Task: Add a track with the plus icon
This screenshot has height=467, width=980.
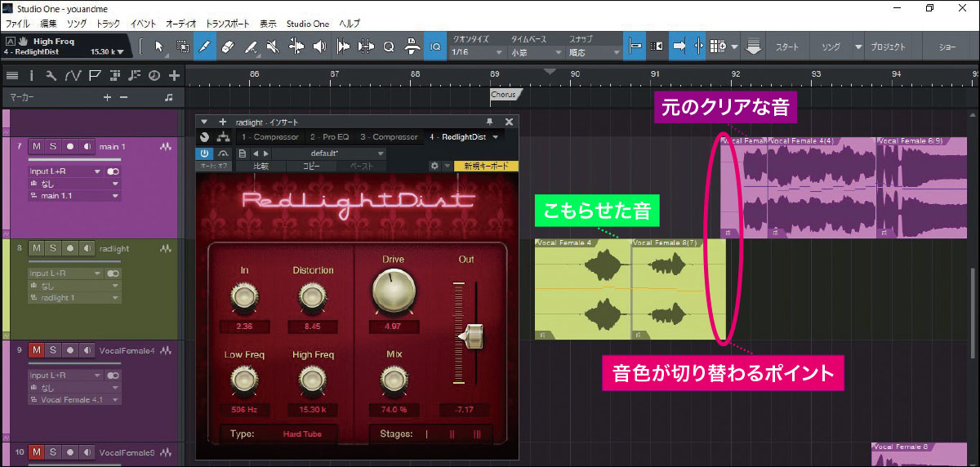Action: tap(174, 76)
